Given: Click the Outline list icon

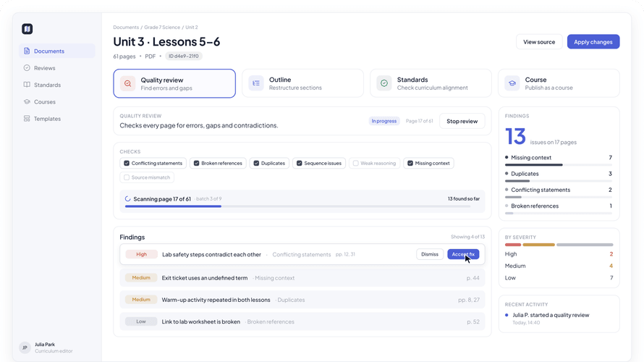Looking at the screenshot, I should click(256, 83).
